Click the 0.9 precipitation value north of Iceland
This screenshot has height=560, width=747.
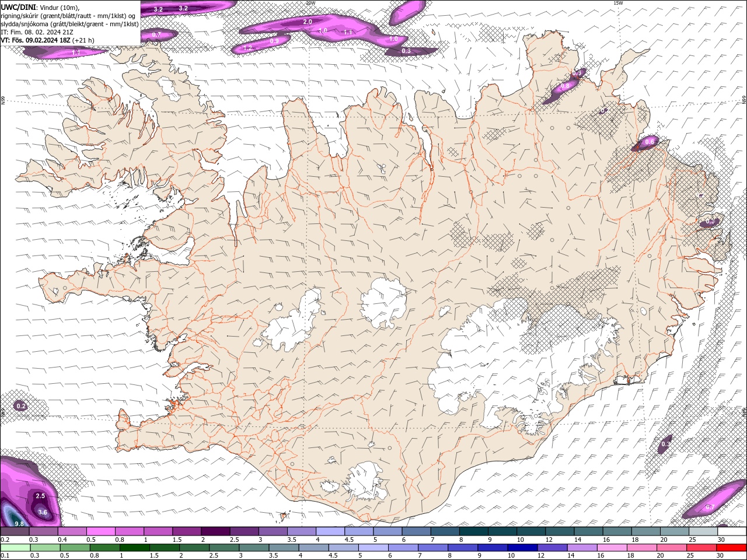click(x=274, y=41)
